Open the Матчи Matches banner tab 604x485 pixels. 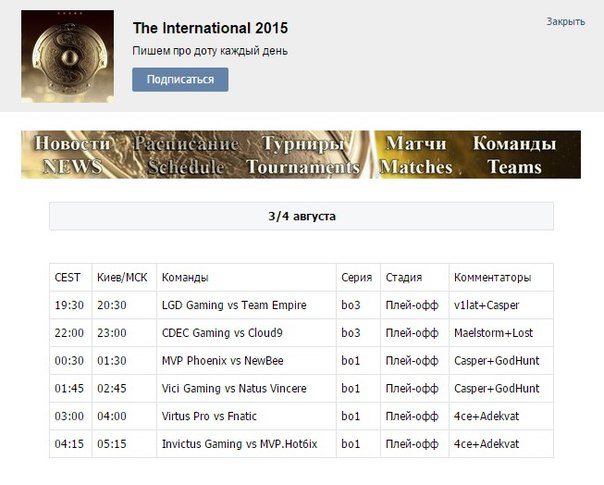point(416,154)
